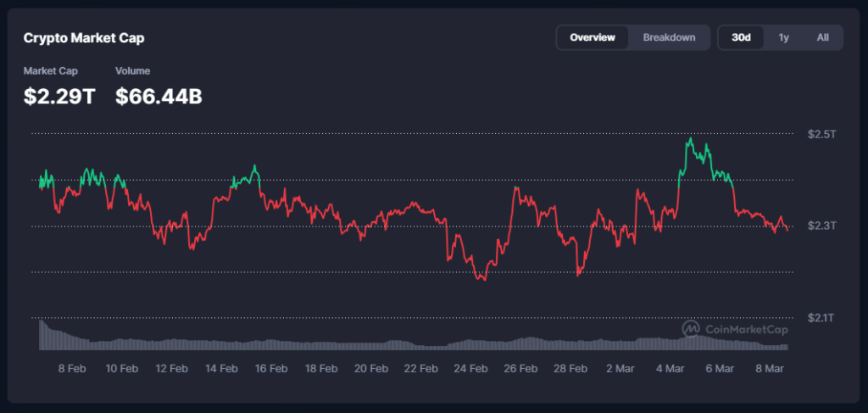Pick the 8 Feb date marker
This screenshot has width=868, height=413.
pos(71,369)
